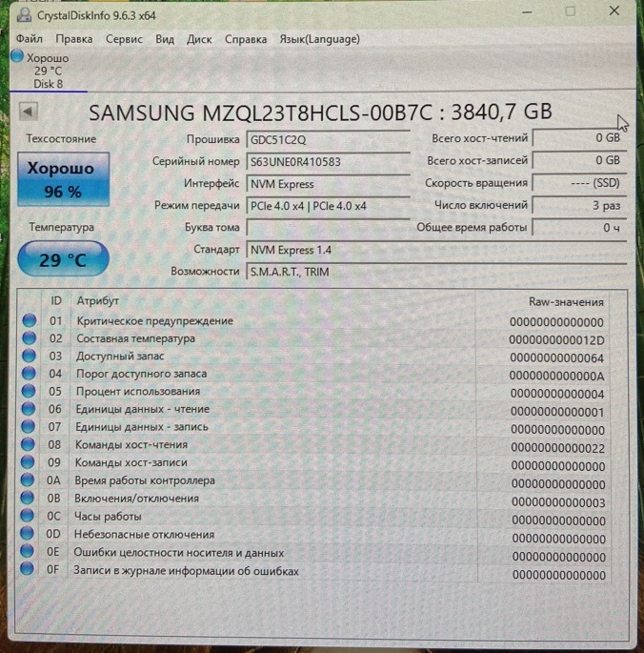Select the Критическое предупреждение attribute text
The width and height of the screenshot is (644, 653).
coord(155,321)
